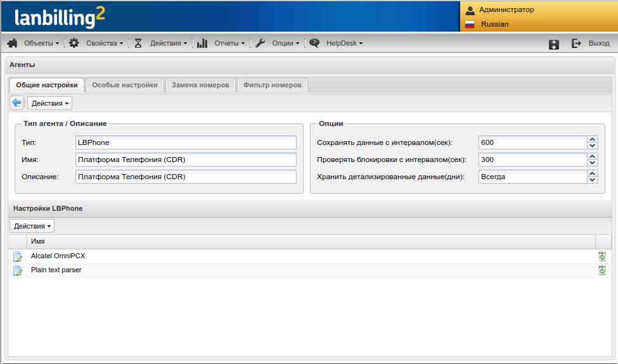Expand Действия dropdown under Настройки LBPhone
The width and height of the screenshot is (618, 364).
(32, 226)
